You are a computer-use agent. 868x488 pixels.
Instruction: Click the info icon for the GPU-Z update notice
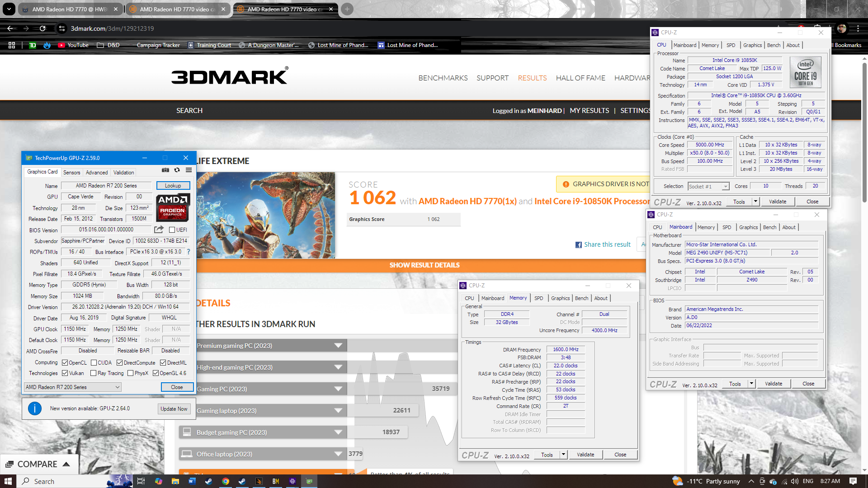[x=35, y=408]
